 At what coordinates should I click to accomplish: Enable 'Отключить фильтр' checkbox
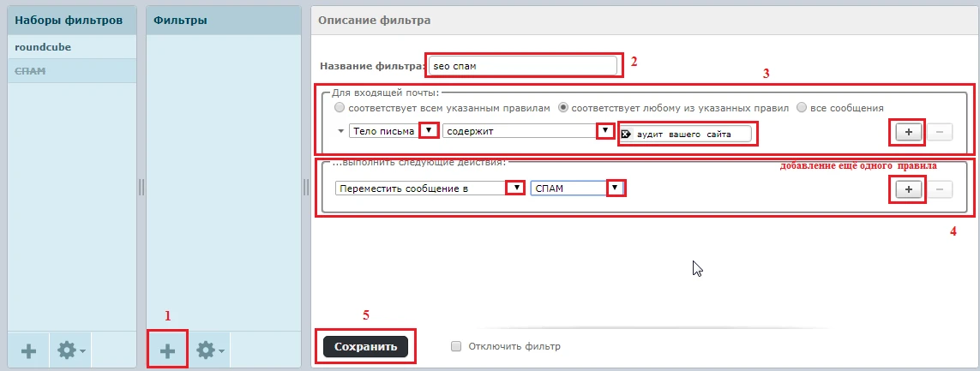(x=456, y=346)
